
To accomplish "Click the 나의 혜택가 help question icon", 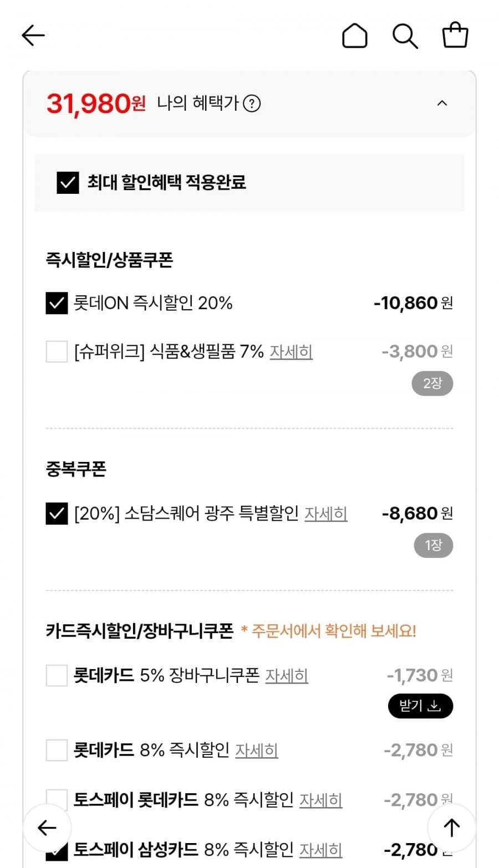I will coord(252,104).
